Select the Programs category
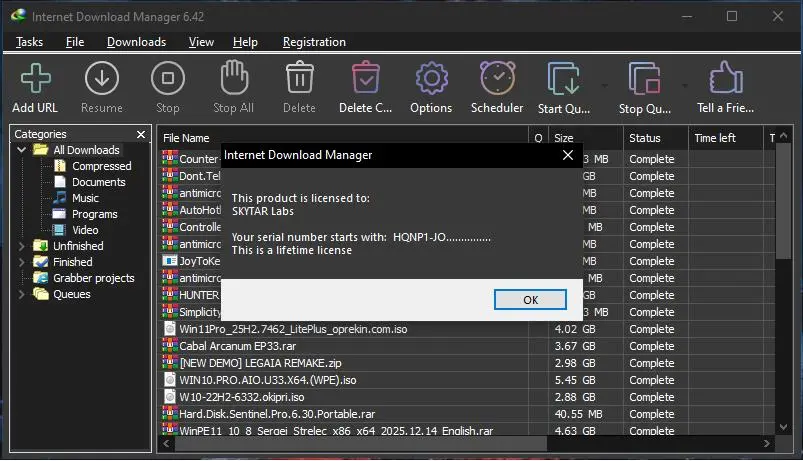The height and width of the screenshot is (461, 803). tap(94, 214)
